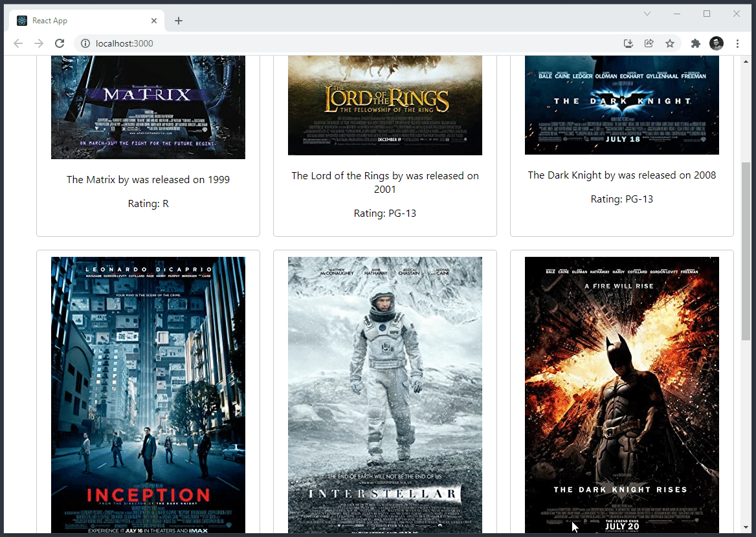Click the scrollbar down arrow
This screenshot has height=537, width=756.
coord(746,527)
